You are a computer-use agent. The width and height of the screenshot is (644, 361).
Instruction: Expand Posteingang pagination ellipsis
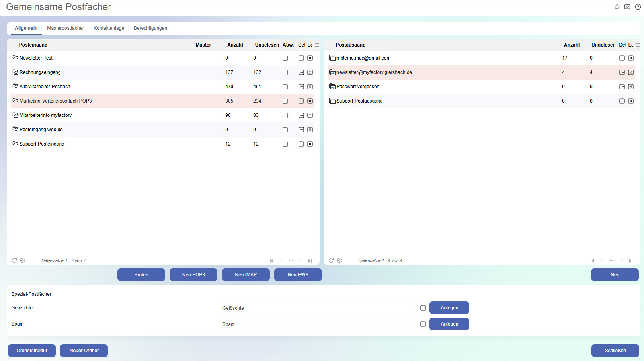click(x=291, y=261)
